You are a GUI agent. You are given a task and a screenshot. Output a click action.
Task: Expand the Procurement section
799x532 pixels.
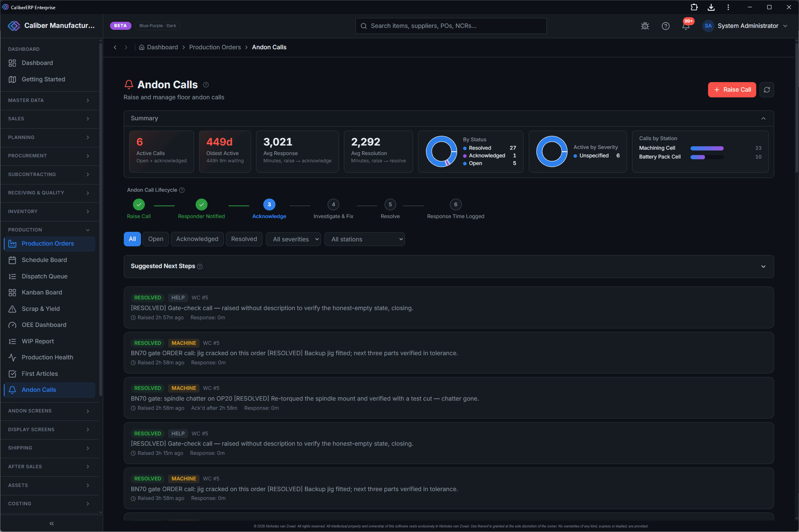pyautogui.click(x=49, y=156)
